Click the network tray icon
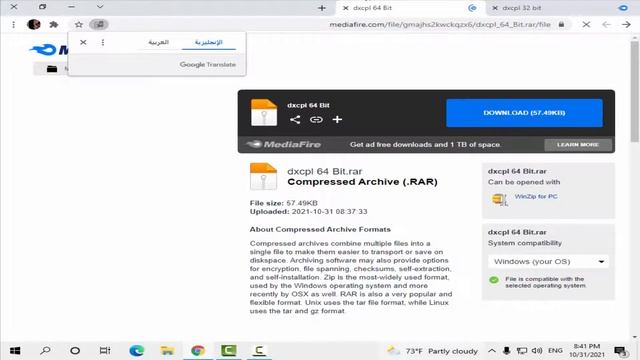 pyautogui.click(x=522, y=351)
